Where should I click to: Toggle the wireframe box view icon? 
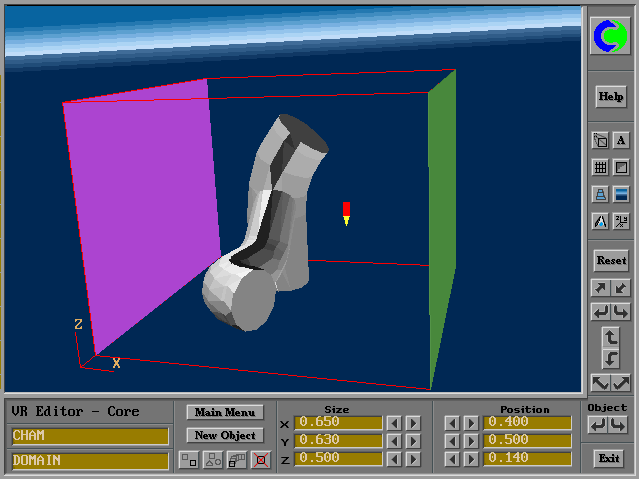(x=601, y=141)
